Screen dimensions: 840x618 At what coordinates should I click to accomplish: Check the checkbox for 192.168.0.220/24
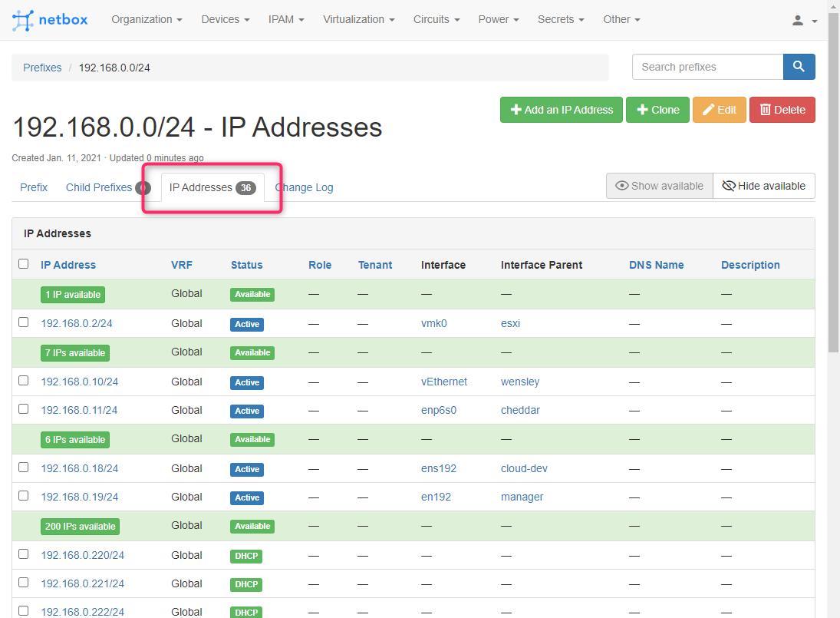(x=23, y=554)
